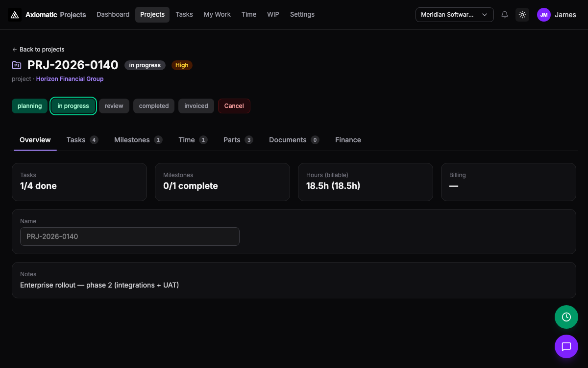Open Time in top navigation bar
The width and height of the screenshot is (588, 368).
[x=249, y=15]
